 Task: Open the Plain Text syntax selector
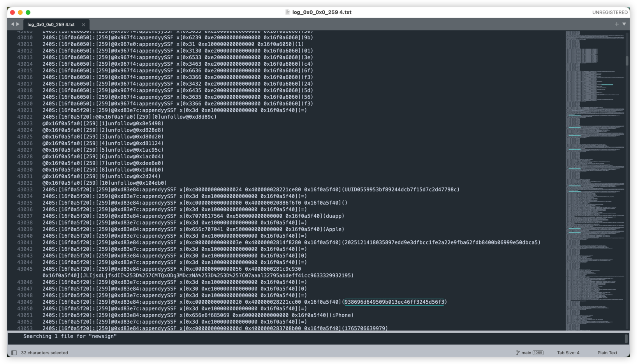(x=607, y=353)
